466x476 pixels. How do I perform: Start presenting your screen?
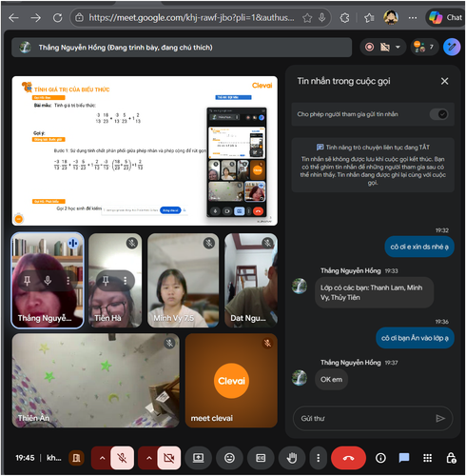199,458
